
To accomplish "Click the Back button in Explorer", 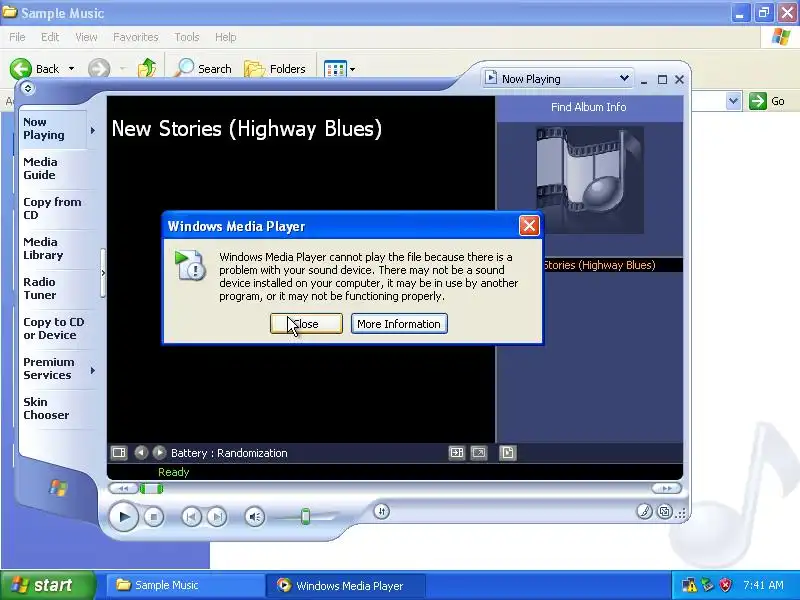I will coord(35,68).
